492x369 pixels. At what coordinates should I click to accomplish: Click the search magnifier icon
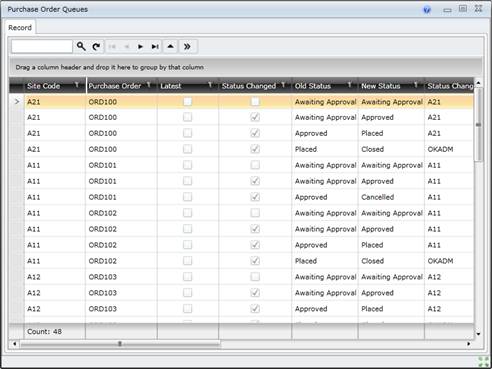coord(81,46)
